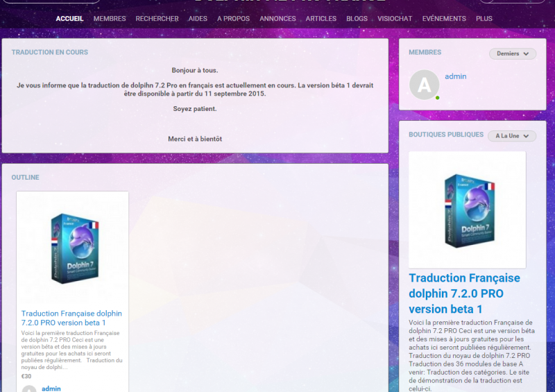This screenshot has height=392, width=555.
Task: Click Dolphin 7 box image in Boutiques Publiques
Action: (467, 210)
